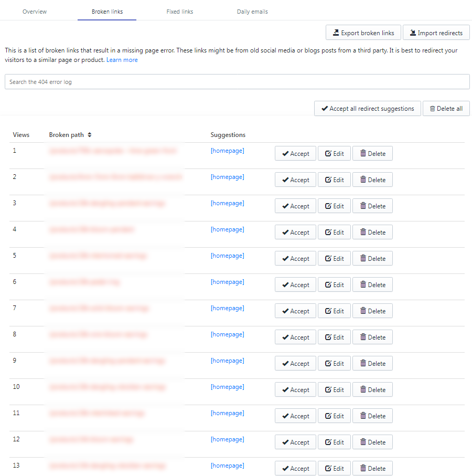The width and height of the screenshot is (472, 476).
Task: Go to the Overview tab
Action: click(x=35, y=11)
